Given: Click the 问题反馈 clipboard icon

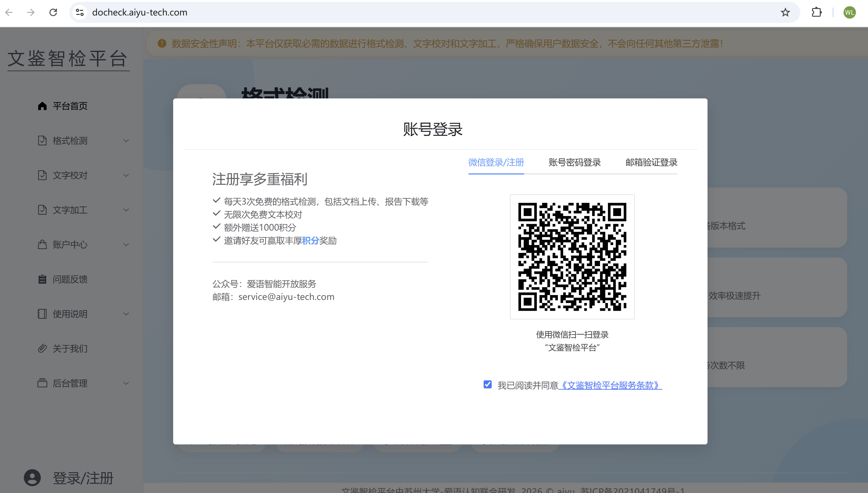Looking at the screenshot, I should [x=42, y=279].
